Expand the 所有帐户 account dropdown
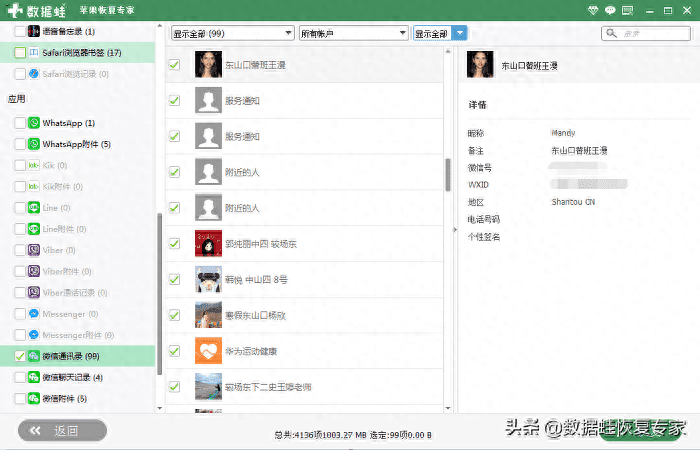The width and height of the screenshot is (700, 450). pyautogui.click(x=353, y=33)
